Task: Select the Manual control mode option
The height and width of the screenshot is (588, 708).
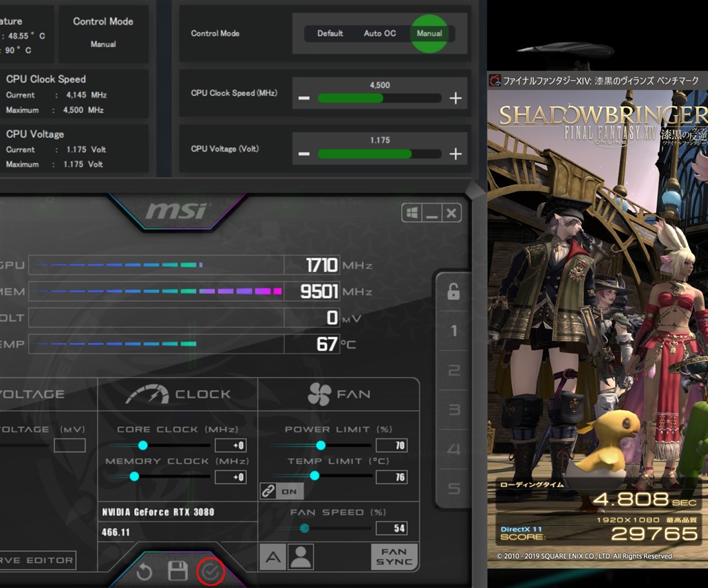Action: pyautogui.click(x=429, y=33)
